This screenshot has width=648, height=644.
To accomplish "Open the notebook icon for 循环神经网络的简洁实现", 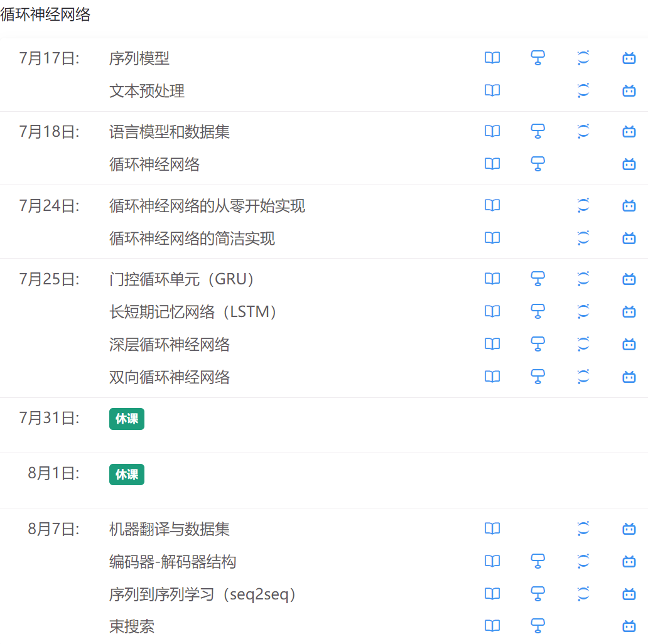I will coord(583,238).
